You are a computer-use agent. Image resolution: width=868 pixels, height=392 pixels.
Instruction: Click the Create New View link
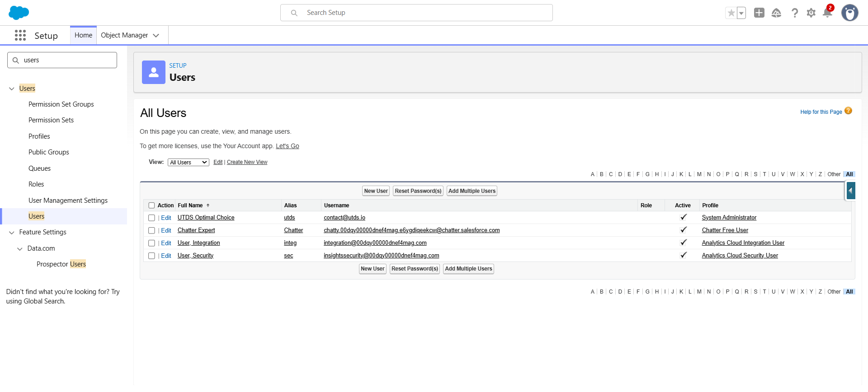pos(247,162)
